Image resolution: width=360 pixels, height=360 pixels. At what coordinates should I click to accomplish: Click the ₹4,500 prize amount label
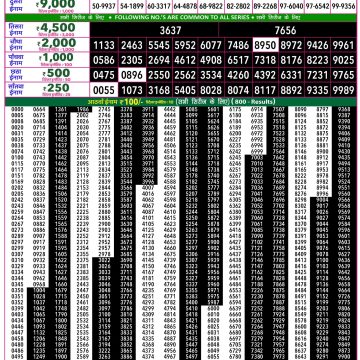click(56, 28)
